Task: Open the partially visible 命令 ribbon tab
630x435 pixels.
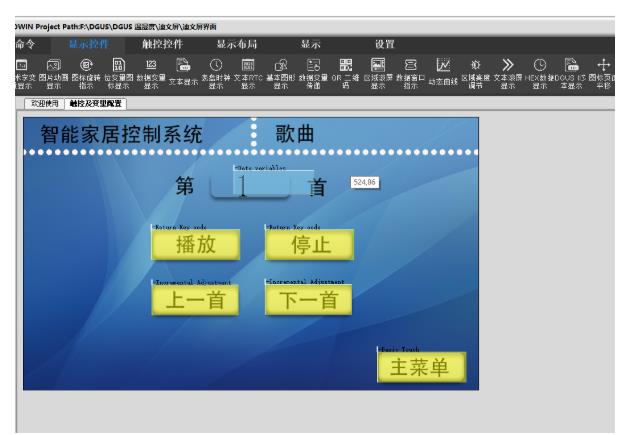Action: [x=25, y=44]
